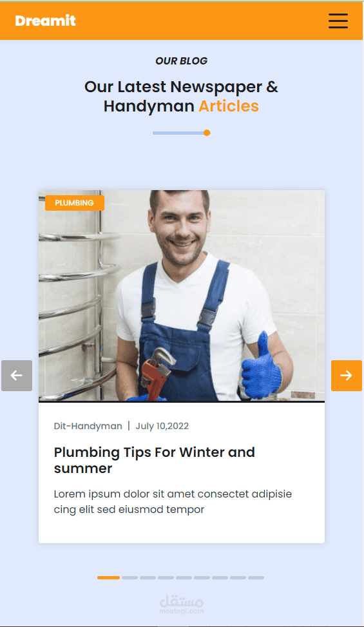Select the active orange carousel indicator
Screen dimensions: 364x627
[x=108, y=577]
